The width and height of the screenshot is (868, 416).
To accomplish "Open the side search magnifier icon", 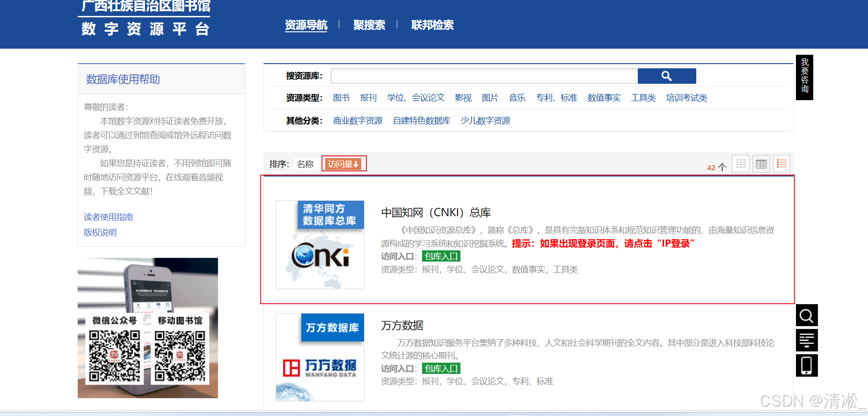I will click(807, 315).
